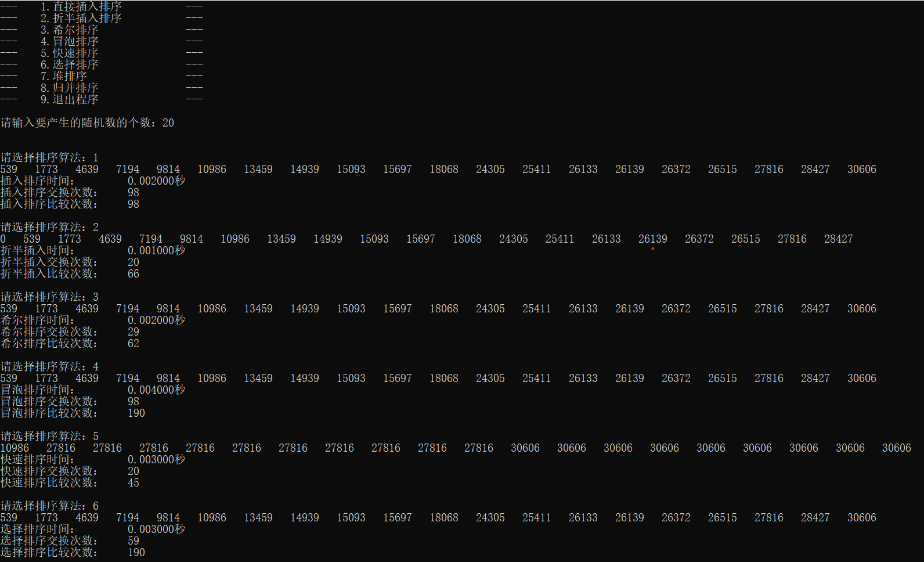Image resolution: width=924 pixels, height=562 pixels.
Task: Click quick sort comparison count 45
Action: point(133,482)
